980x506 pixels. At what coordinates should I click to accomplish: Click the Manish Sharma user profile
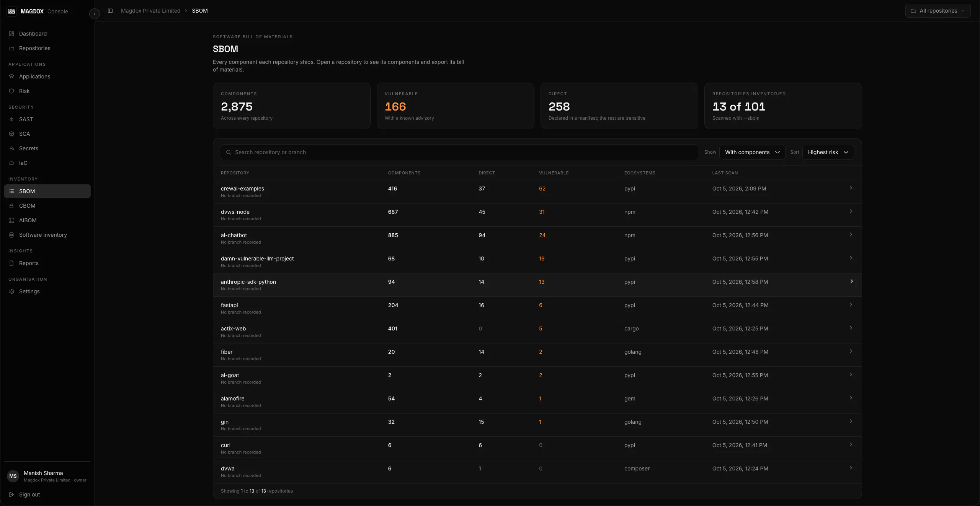click(x=47, y=476)
